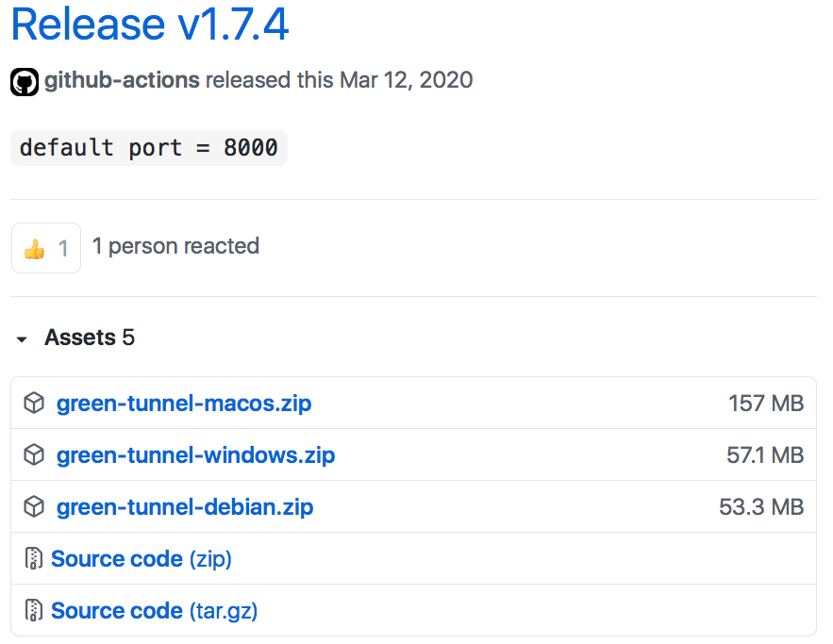833x644 pixels.
Task: Open the Release v1.7.4 title link
Action: [x=150, y=25]
